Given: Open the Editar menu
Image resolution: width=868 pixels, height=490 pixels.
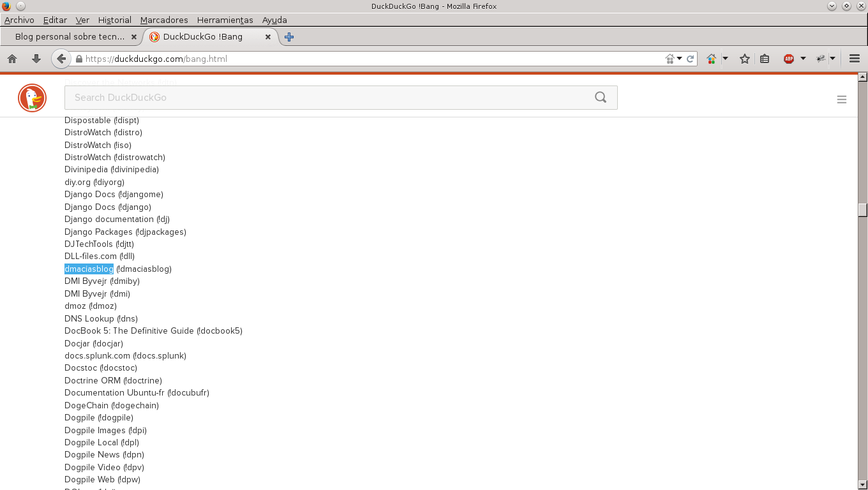Looking at the screenshot, I should pyautogui.click(x=55, y=20).
